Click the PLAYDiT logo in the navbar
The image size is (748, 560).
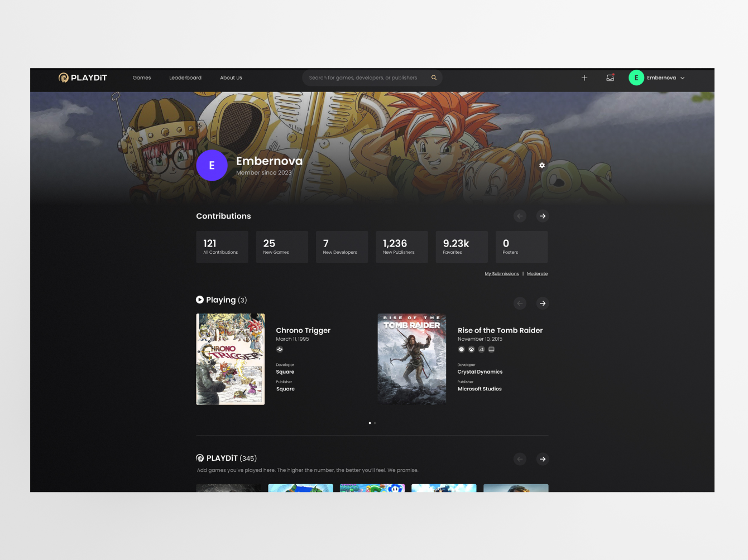[x=83, y=78]
